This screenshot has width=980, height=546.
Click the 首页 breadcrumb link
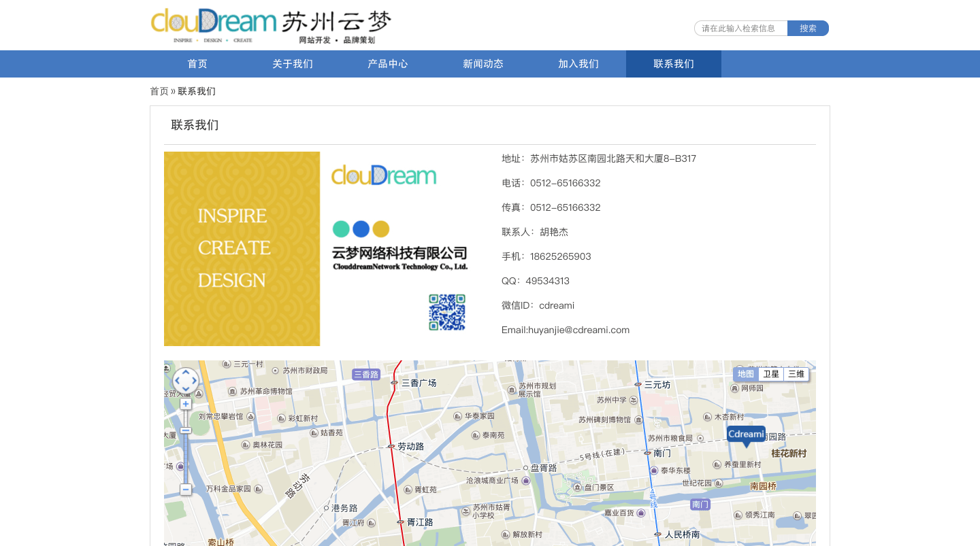click(x=159, y=91)
